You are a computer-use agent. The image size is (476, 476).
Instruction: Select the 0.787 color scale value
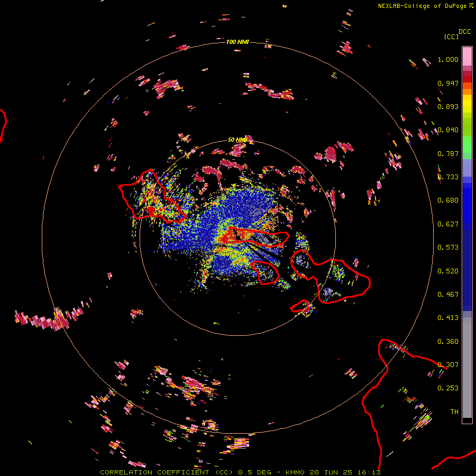(x=448, y=153)
